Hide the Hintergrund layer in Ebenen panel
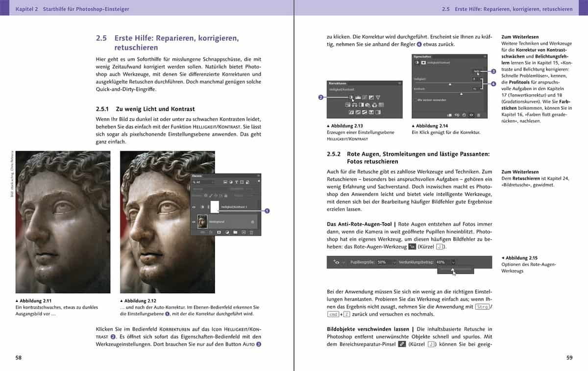 tap(194, 222)
